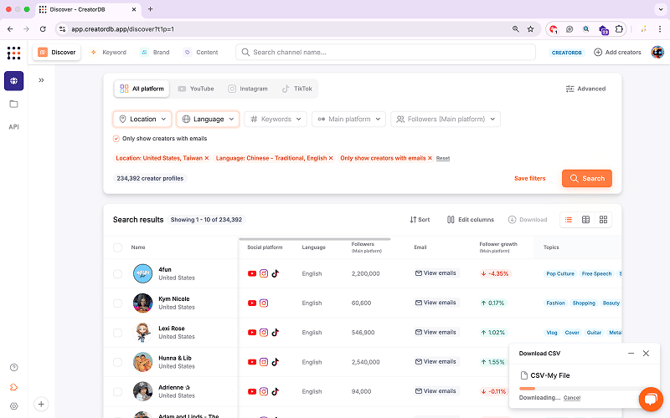Select all rows via header checkbox
Screen dimensions: 670x418
tap(117, 247)
